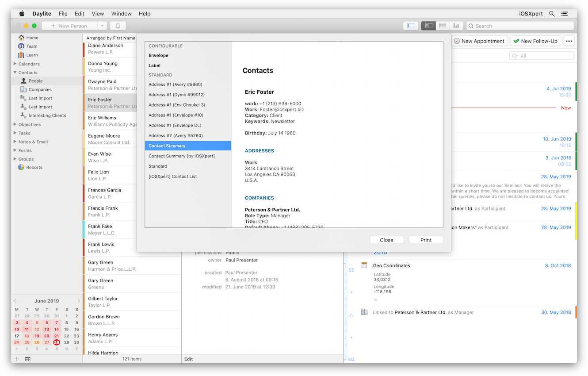This screenshot has width=588, height=376.
Task: Select Henry Adams in the people list
Action: [132, 338]
